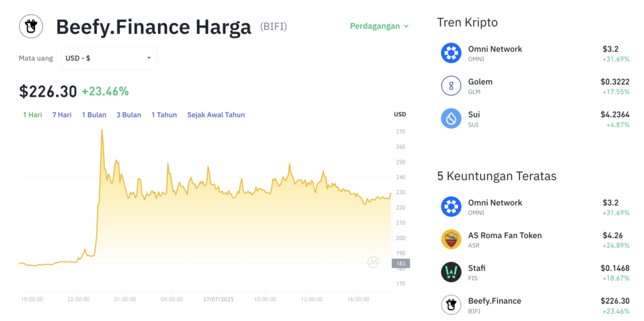Click the Stafi price $0.1468
The height and width of the screenshot is (321, 644).
(x=615, y=268)
